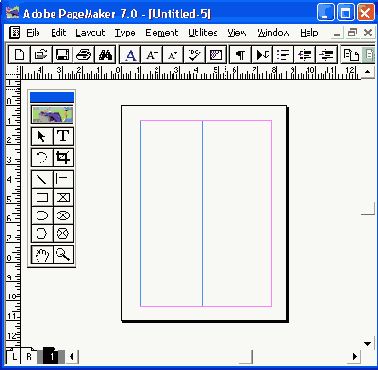Select the Ellipse frame tool
Viewport: 378px width, 370px height.
pos(63,215)
